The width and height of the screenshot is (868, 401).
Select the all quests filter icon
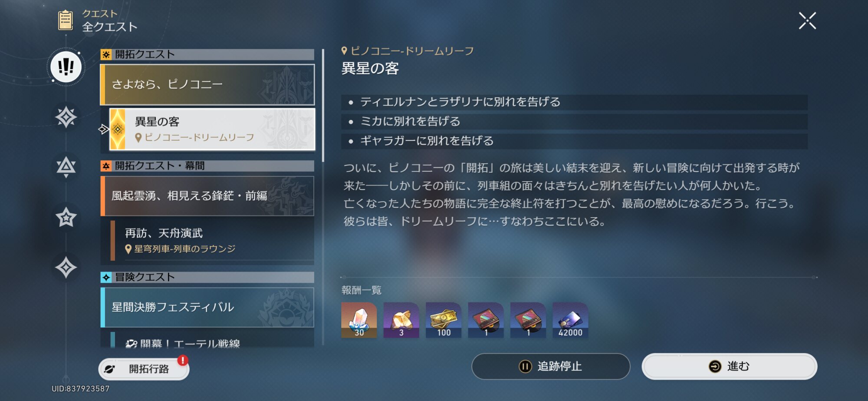click(x=66, y=67)
